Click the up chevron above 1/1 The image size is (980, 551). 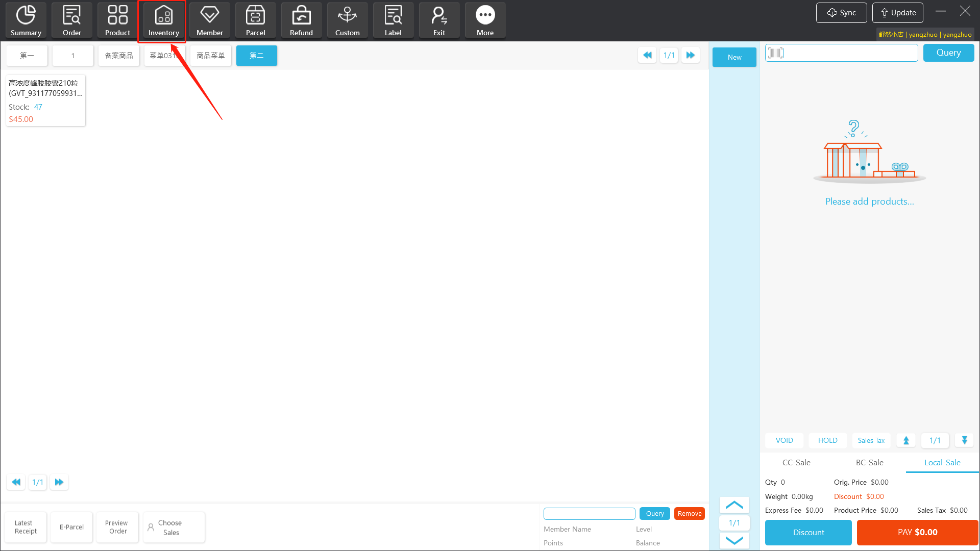click(x=734, y=505)
